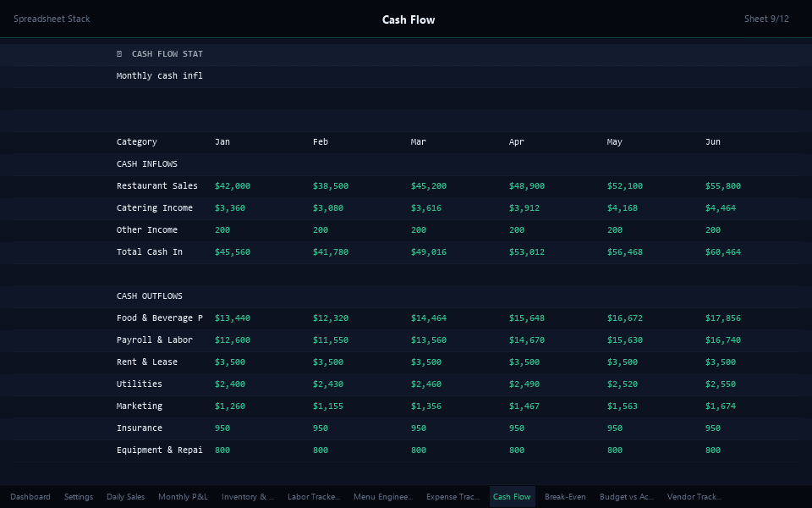Image resolution: width=812 pixels, height=508 pixels.
Task: Open the Settings sheet tab
Action: pyautogui.click(x=79, y=497)
